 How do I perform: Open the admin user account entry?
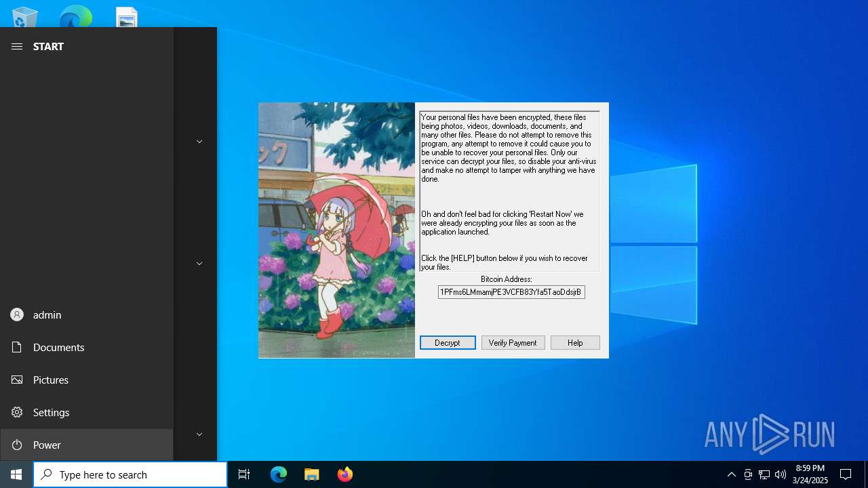(87, 314)
